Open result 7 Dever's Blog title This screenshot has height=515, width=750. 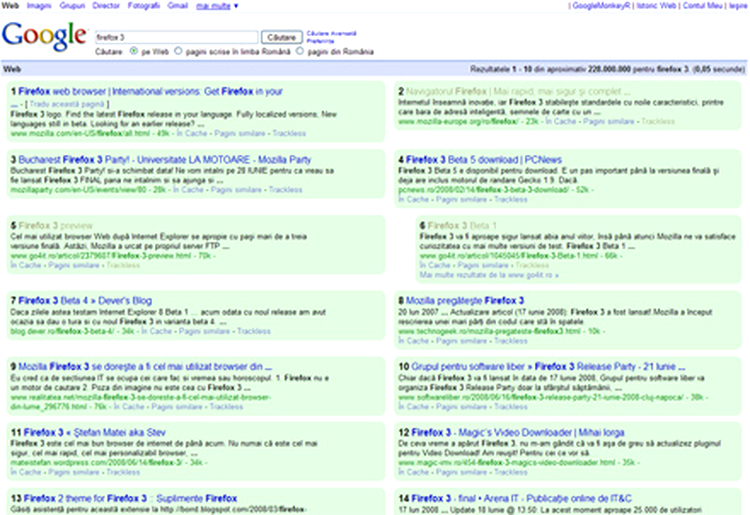click(x=85, y=301)
